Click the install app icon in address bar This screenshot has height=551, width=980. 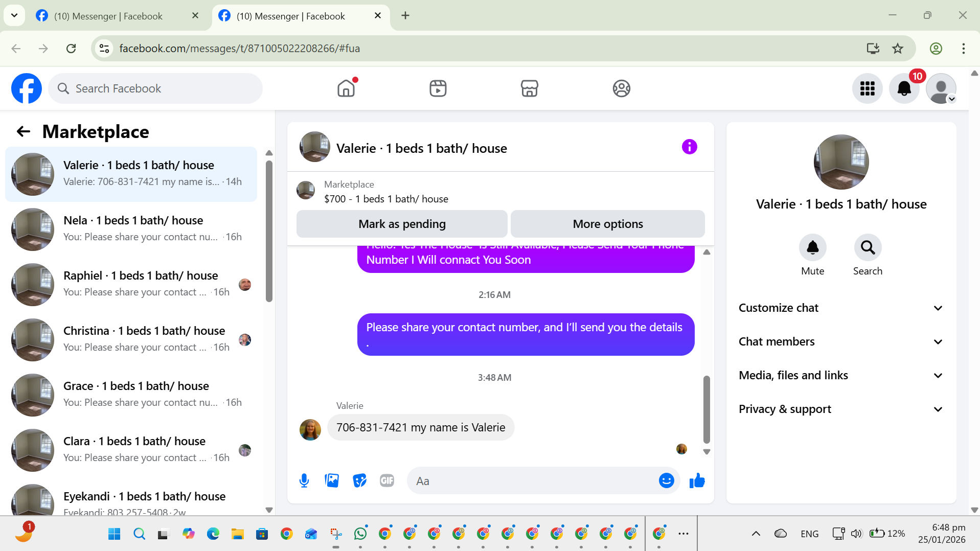(873, 48)
